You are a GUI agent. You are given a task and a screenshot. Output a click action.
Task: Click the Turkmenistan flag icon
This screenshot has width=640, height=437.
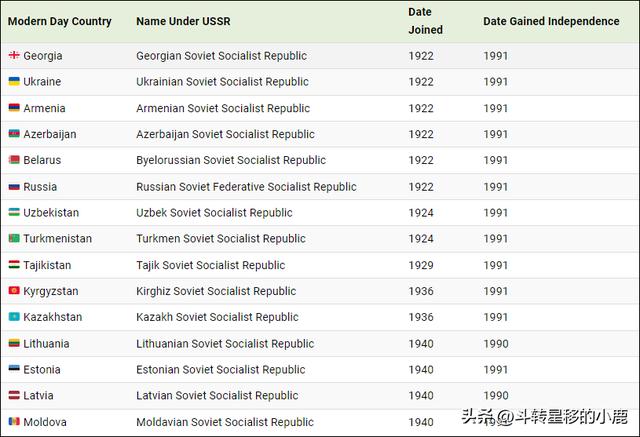tap(14, 238)
